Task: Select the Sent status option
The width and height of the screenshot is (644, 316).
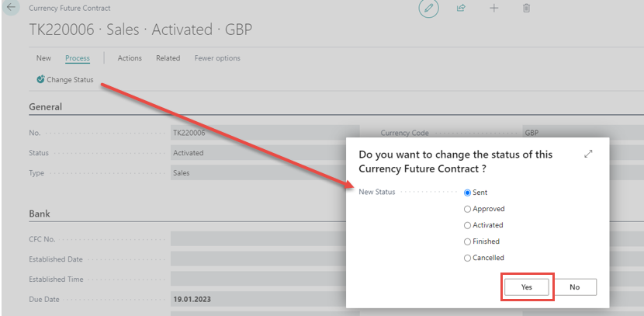Action: click(468, 193)
